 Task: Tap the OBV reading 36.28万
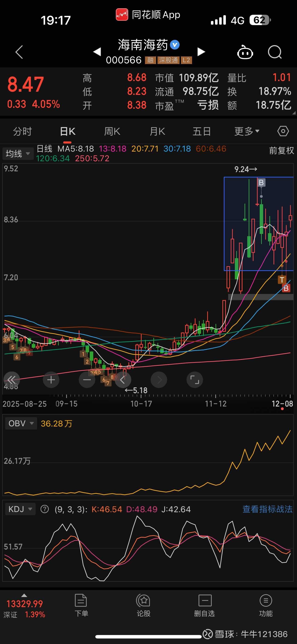(x=56, y=424)
